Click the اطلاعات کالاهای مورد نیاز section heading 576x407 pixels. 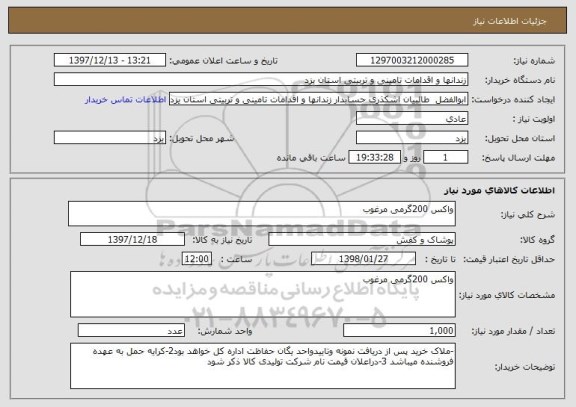pos(499,190)
